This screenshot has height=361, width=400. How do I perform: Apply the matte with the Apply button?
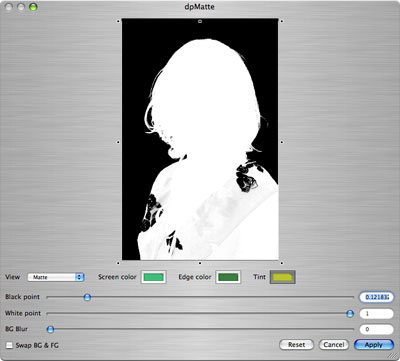coord(374,345)
